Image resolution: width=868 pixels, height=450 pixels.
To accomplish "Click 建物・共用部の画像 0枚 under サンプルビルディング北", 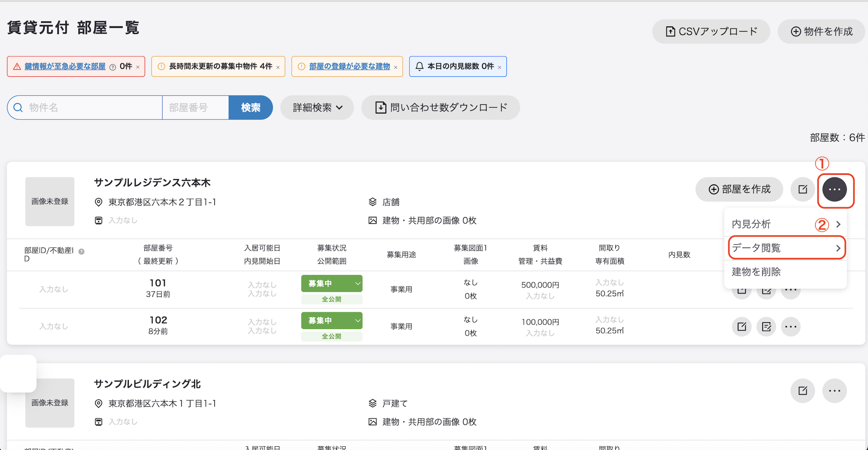I will coord(429,422).
